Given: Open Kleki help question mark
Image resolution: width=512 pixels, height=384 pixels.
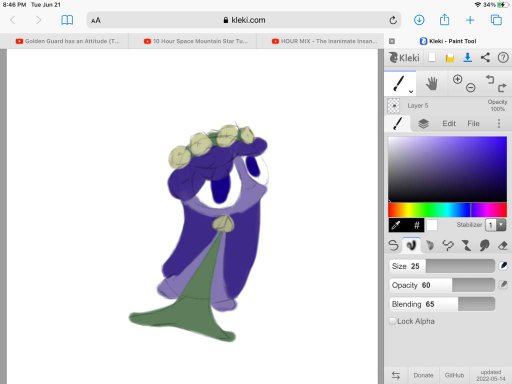Looking at the screenshot, I should (x=503, y=58).
